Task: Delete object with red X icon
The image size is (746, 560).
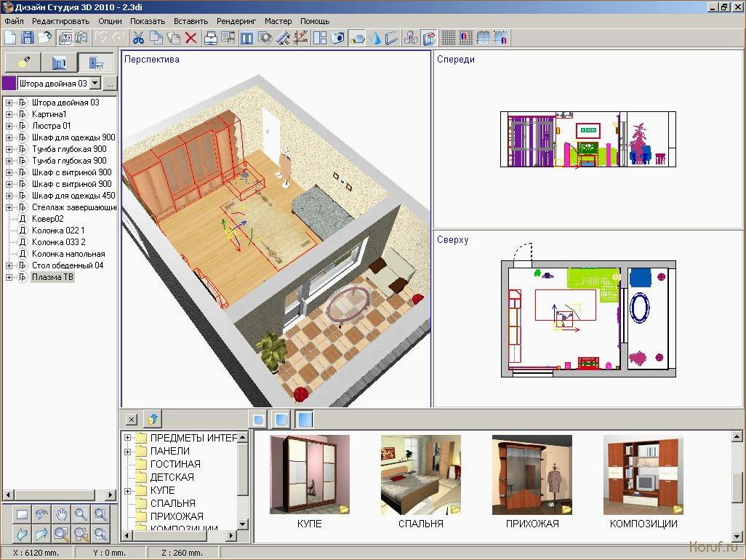Action: (x=190, y=38)
